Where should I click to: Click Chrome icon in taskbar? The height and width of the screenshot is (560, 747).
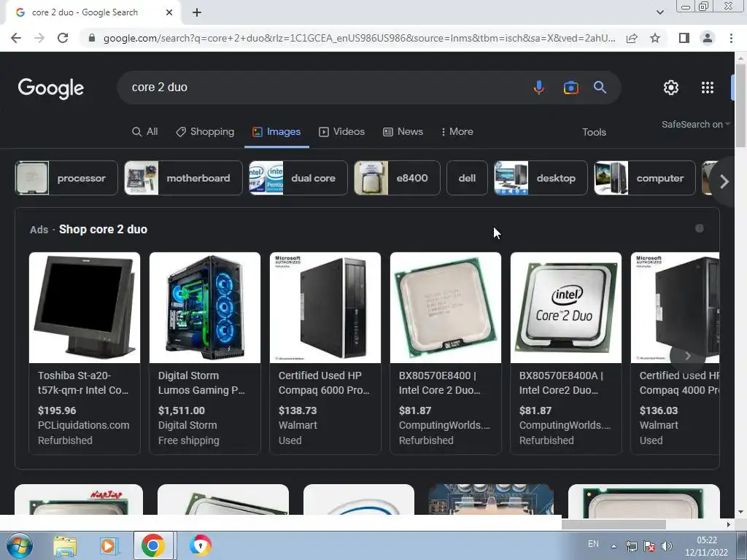click(153, 545)
